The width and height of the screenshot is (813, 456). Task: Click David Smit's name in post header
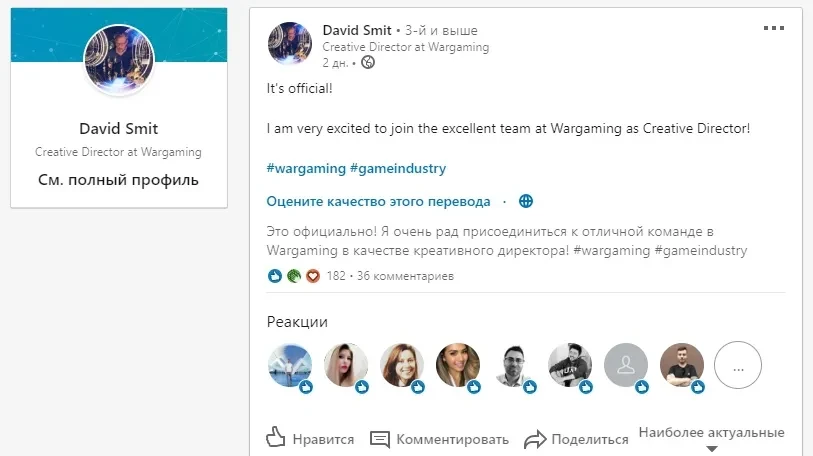pyautogui.click(x=357, y=29)
